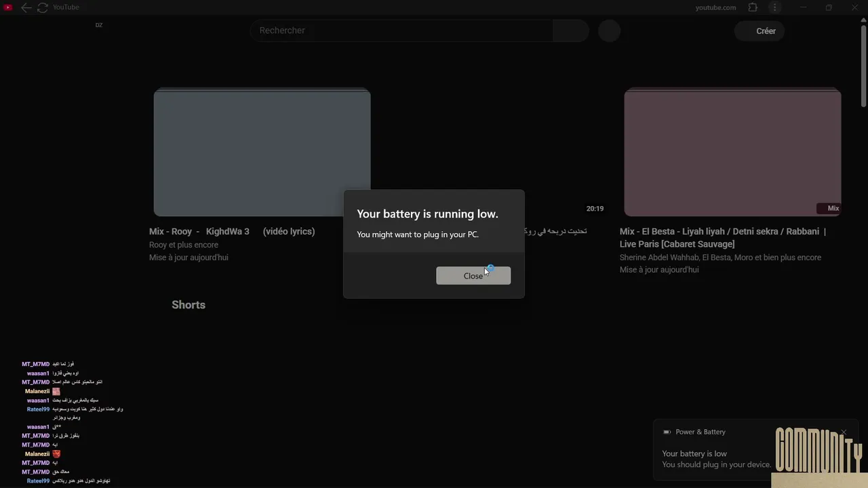Click the 'Mix - El Besta - Liyah liyah' title

click(x=722, y=237)
